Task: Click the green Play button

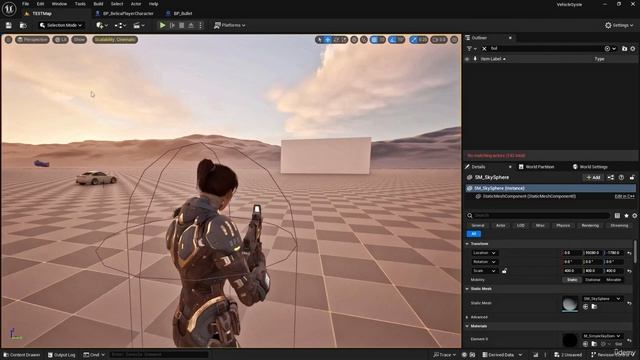Action: (162, 25)
